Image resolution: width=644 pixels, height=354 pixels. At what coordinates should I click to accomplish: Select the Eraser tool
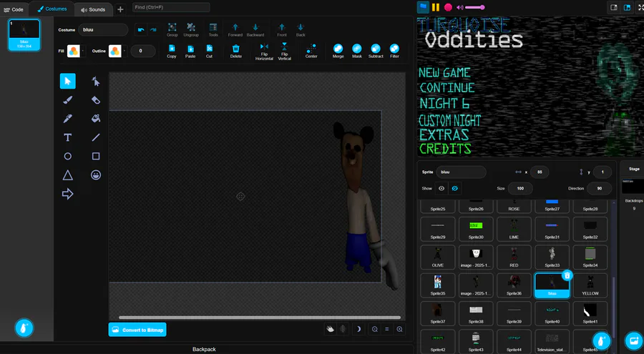coord(96,100)
